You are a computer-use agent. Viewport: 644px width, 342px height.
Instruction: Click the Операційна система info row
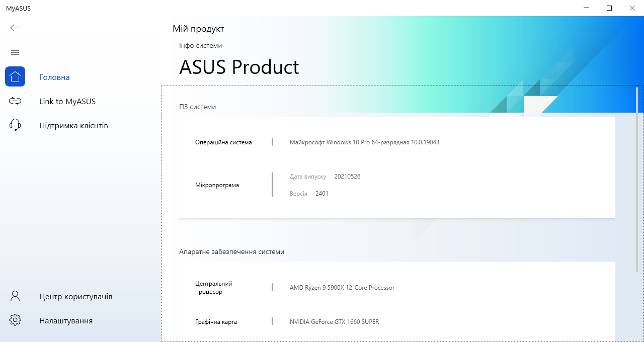pyautogui.click(x=223, y=142)
